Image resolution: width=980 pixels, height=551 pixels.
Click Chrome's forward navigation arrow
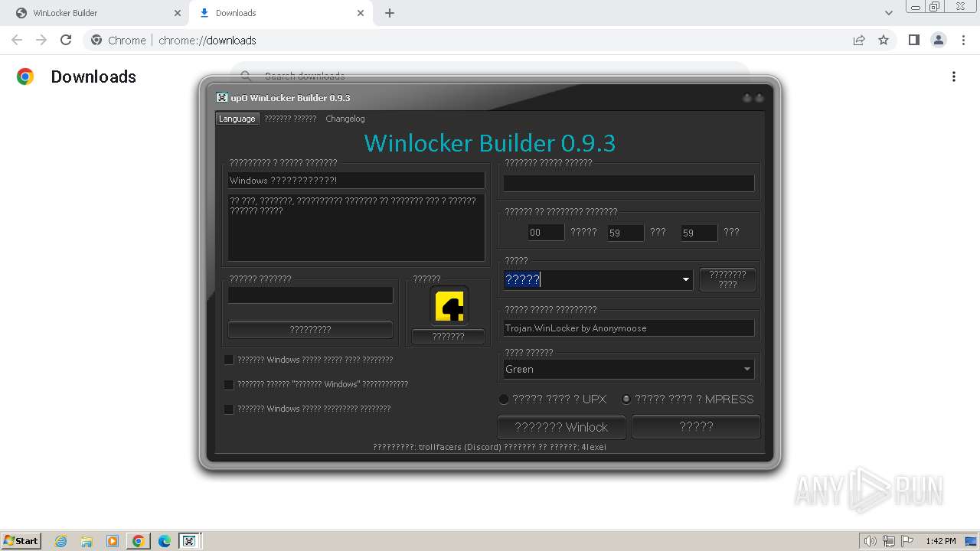(x=41, y=41)
